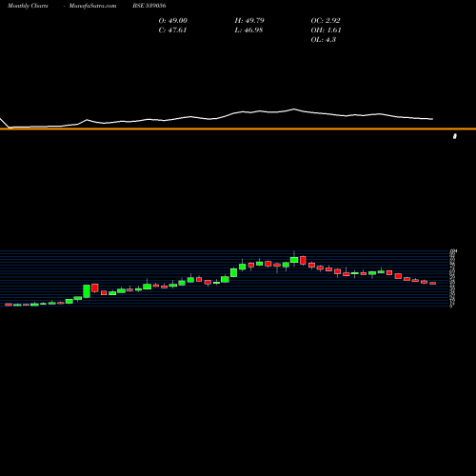
Task: Select the "OC: 2.92" reading
Action: (326, 21)
